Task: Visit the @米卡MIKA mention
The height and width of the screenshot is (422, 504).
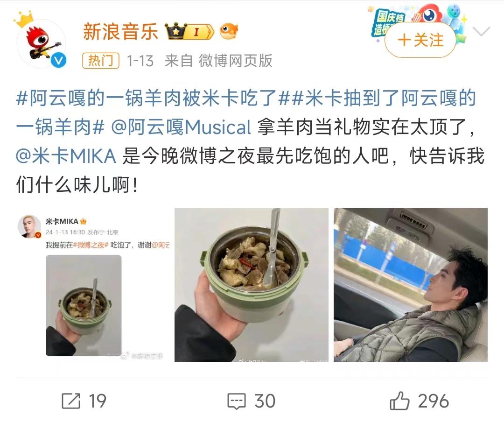Action: [66, 156]
